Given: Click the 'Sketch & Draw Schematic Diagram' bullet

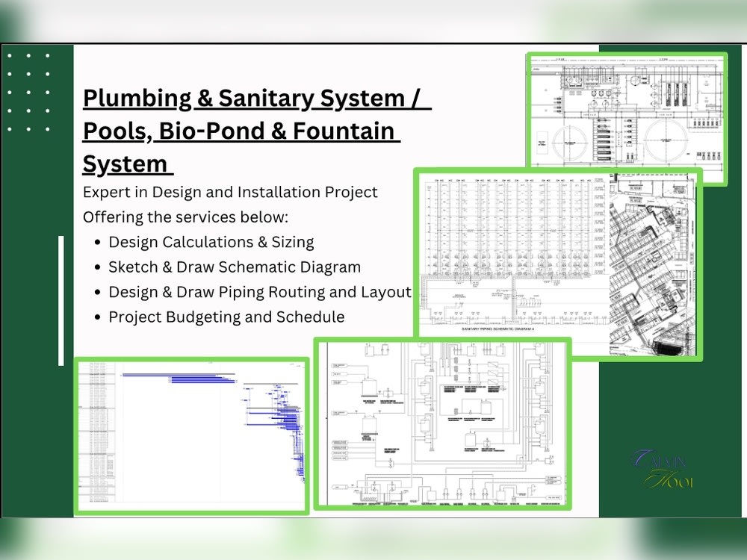Looking at the screenshot, I should coord(235,267).
